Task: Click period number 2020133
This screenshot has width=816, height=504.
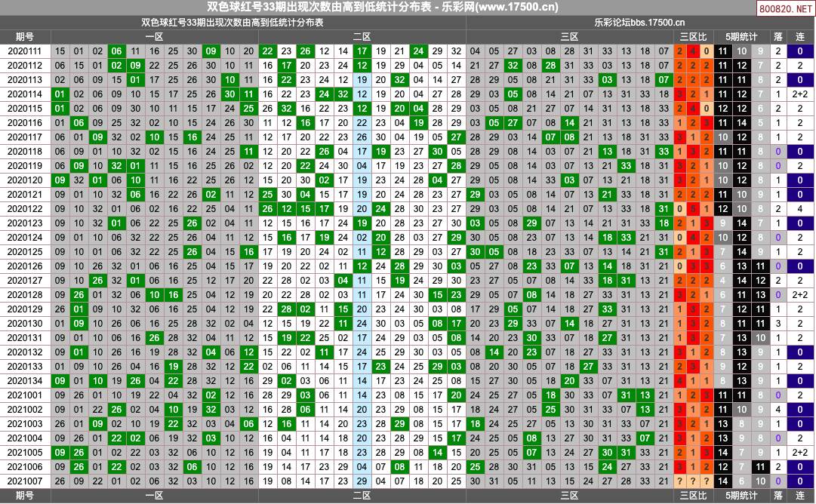Action: 25,367
